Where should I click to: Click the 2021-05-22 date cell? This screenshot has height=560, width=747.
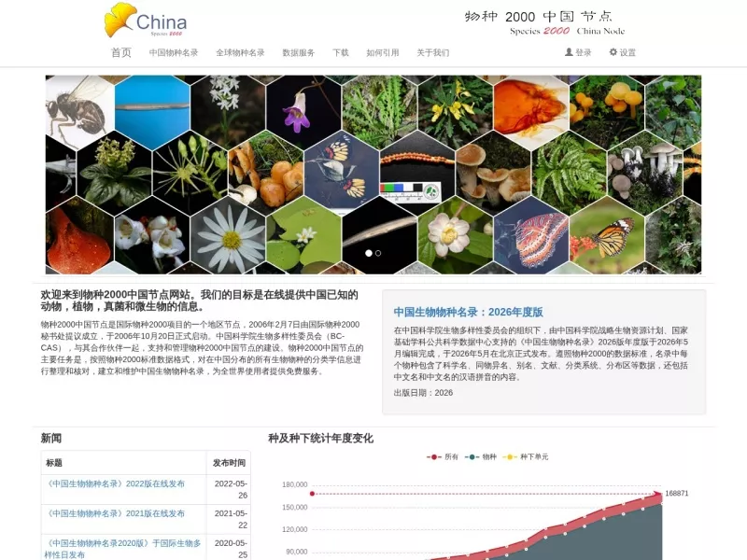click(231, 519)
